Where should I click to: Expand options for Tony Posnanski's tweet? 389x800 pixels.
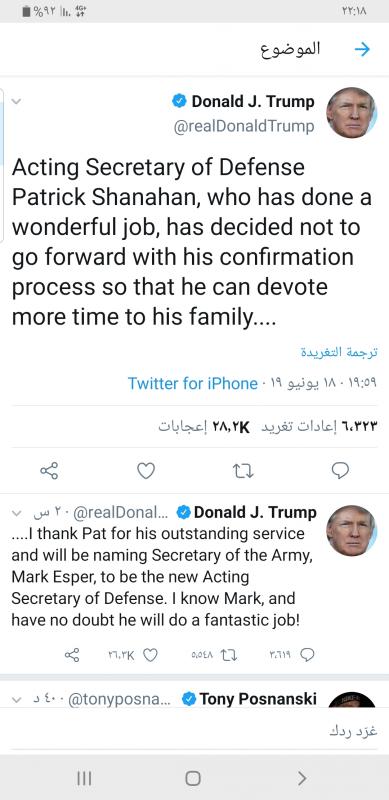[16, 700]
